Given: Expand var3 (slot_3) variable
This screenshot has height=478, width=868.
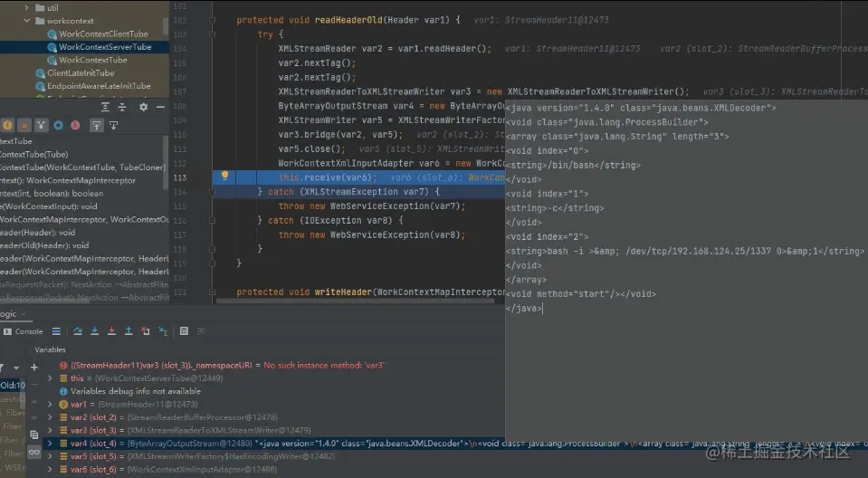Looking at the screenshot, I should pos(50,430).
